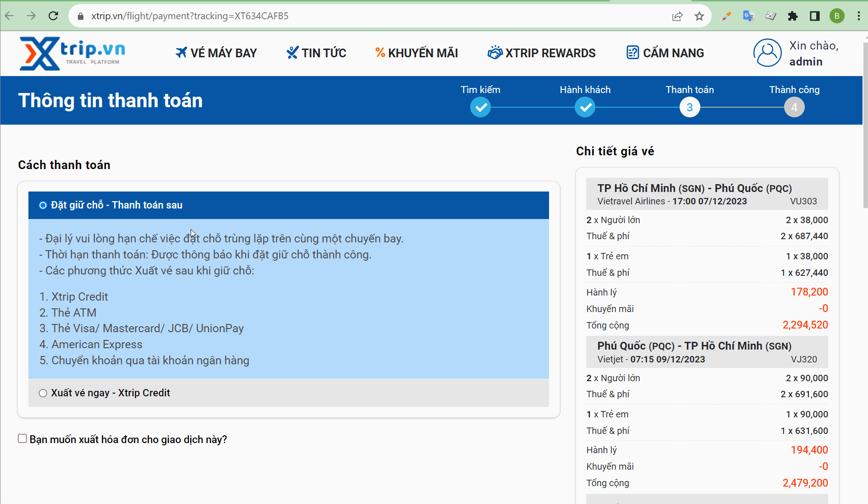
Task: Click the Cách thanh toán heading
Action: (x=64, y=165)
